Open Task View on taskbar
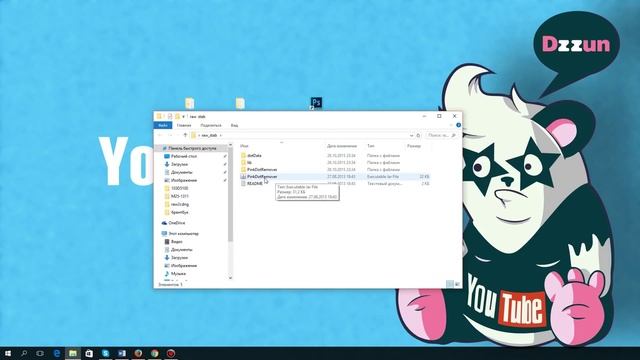Screen dimensions: 640x360 click(x=40, y=353)
